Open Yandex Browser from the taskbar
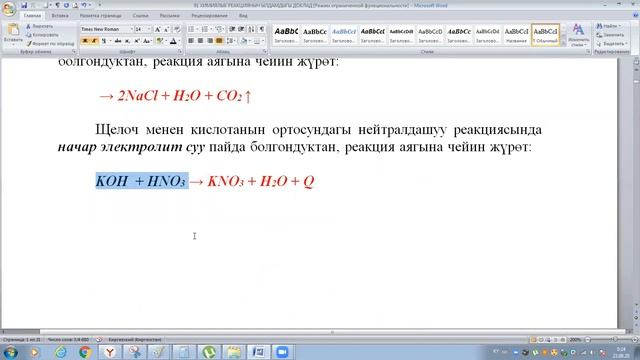Viewport: 640px width, 360px height. 110,352
